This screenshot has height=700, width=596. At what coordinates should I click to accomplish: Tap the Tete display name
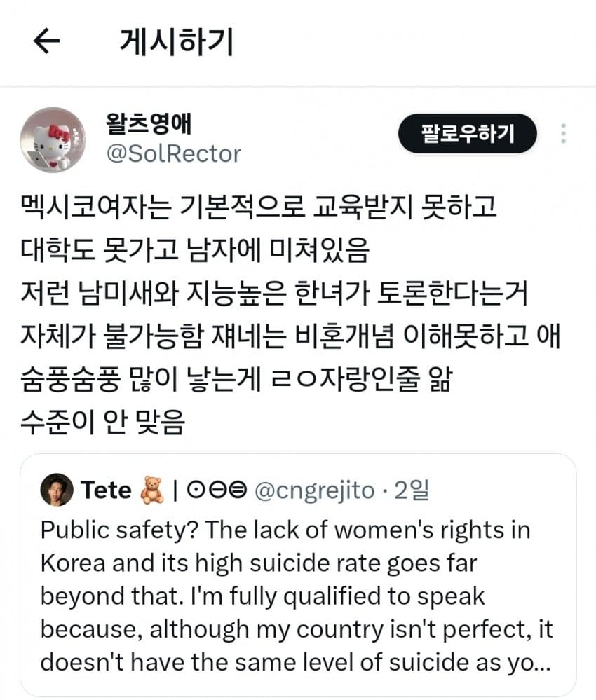106,490
